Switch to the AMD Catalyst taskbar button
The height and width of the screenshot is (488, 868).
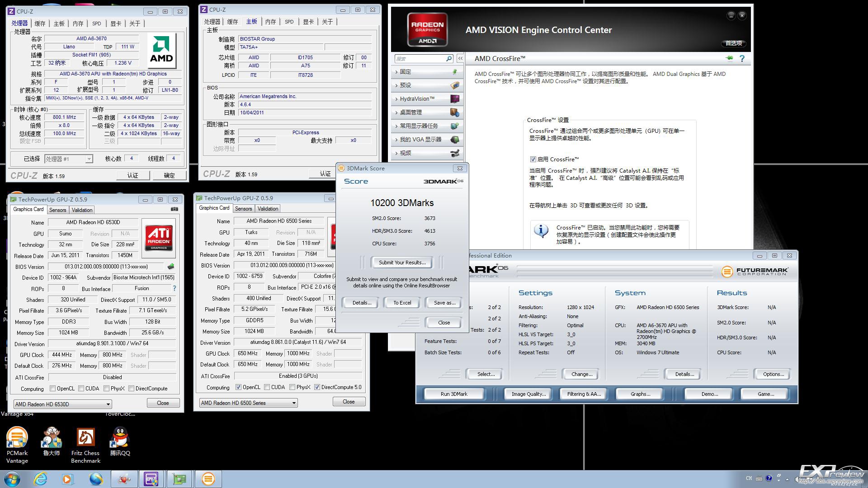124,479
